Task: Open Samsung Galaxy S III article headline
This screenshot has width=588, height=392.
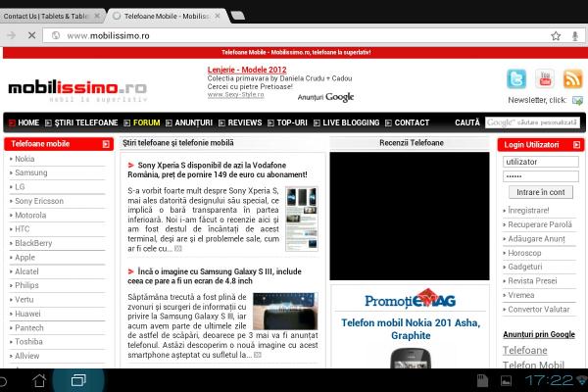Action: [x=215, y=276]
